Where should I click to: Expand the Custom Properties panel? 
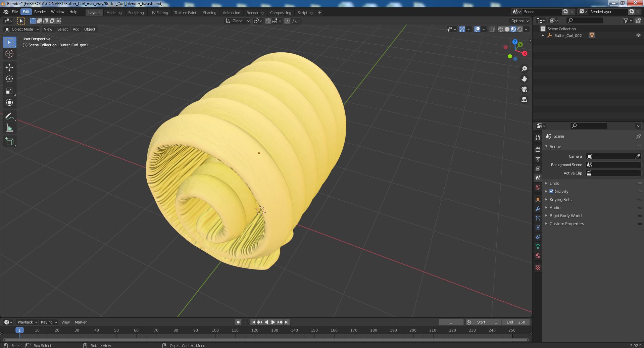pos(566,223)
